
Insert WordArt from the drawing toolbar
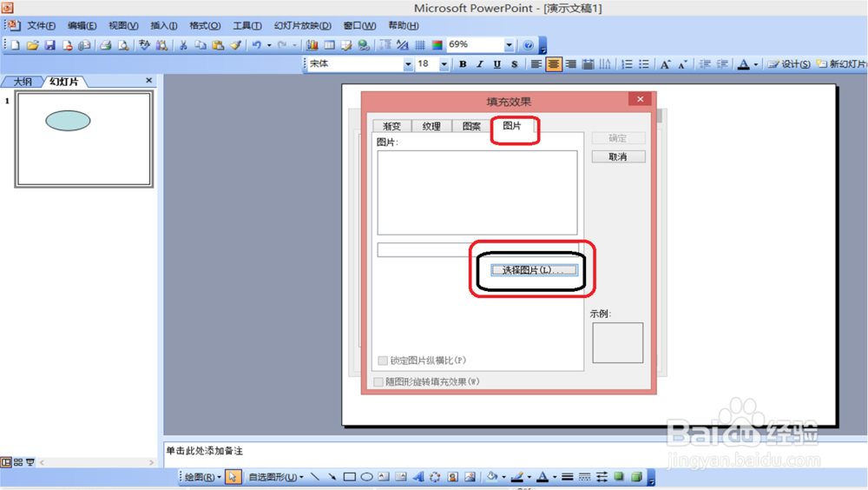tap(418, 477)
